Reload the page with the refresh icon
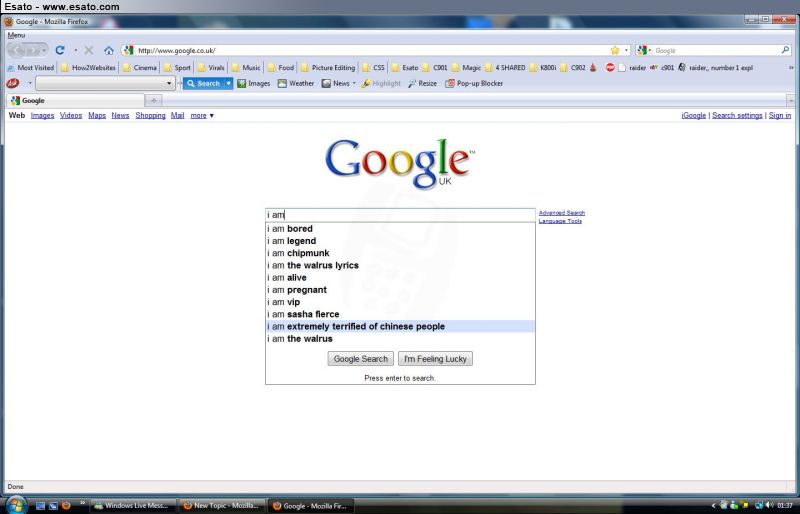This screenshot has width=800, height=514. [x=60, y=50]
